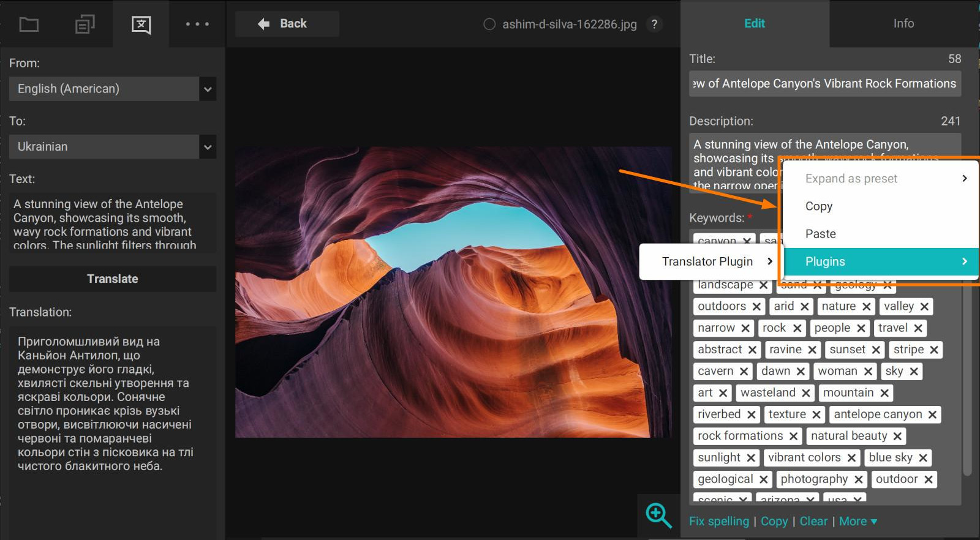
Task: Remove the texture keyword
Action: [816, 414]
